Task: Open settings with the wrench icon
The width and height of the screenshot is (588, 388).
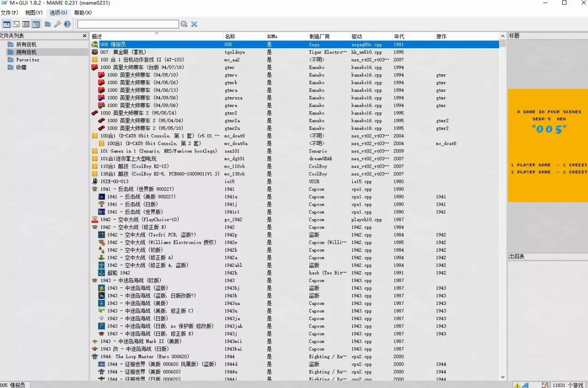Action: point(57,24)
